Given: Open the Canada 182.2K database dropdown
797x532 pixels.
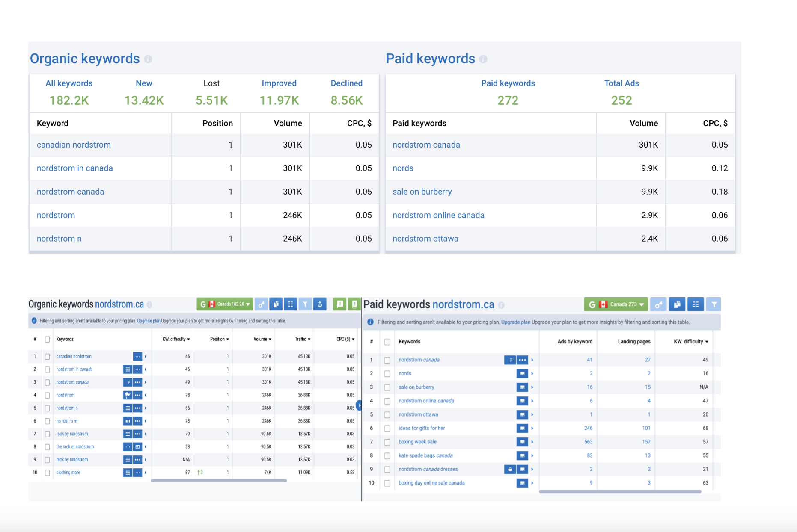Looking at the screenshot, I should click(x=225, y=304).
